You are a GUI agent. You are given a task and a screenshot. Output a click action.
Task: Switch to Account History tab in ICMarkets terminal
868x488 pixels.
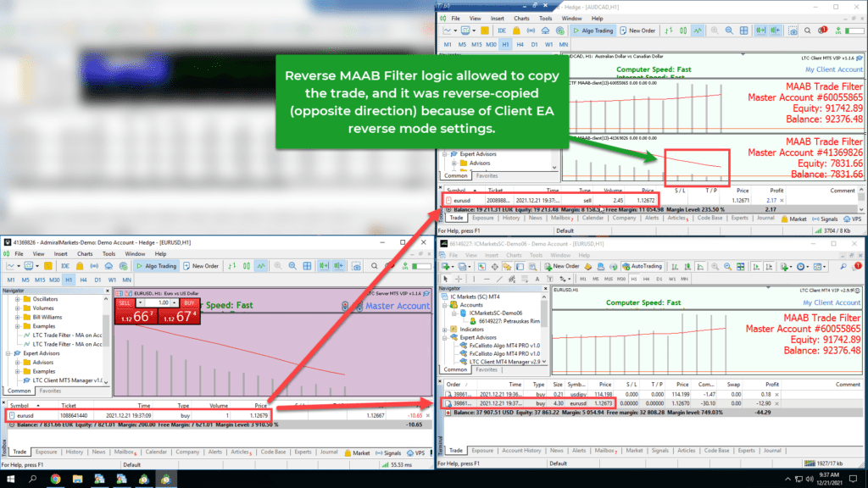tap(521, 451)
